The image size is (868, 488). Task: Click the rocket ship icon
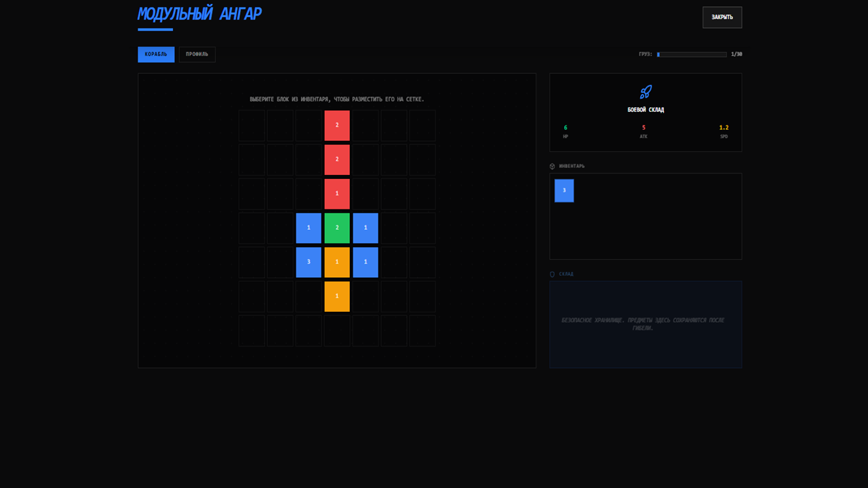646,91
